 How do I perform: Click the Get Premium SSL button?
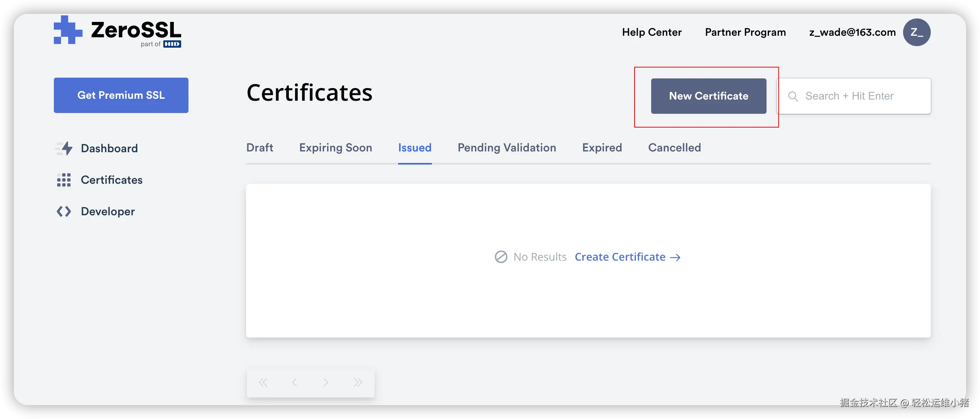(x=121, y=95)
